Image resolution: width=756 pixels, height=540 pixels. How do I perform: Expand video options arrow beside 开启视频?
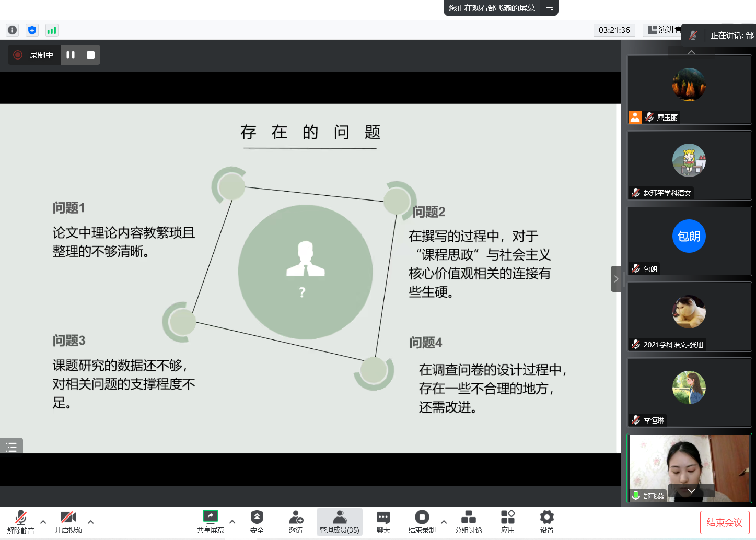[x=91, y=522]
